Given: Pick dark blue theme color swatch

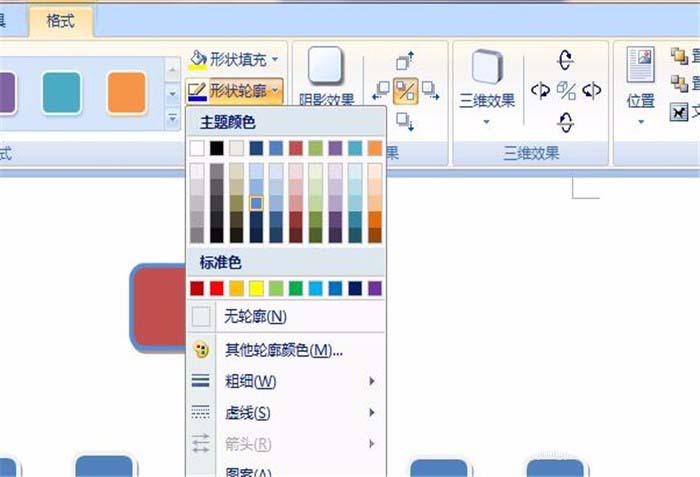Looking at the screenshot, I should [256, 148].
